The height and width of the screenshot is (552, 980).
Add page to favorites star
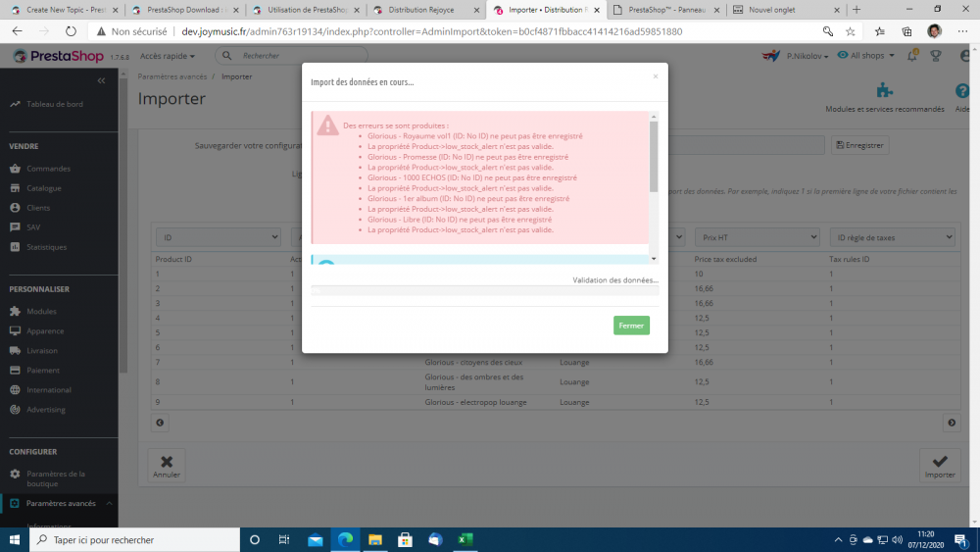pyautogui.click(x=850, y=31)
